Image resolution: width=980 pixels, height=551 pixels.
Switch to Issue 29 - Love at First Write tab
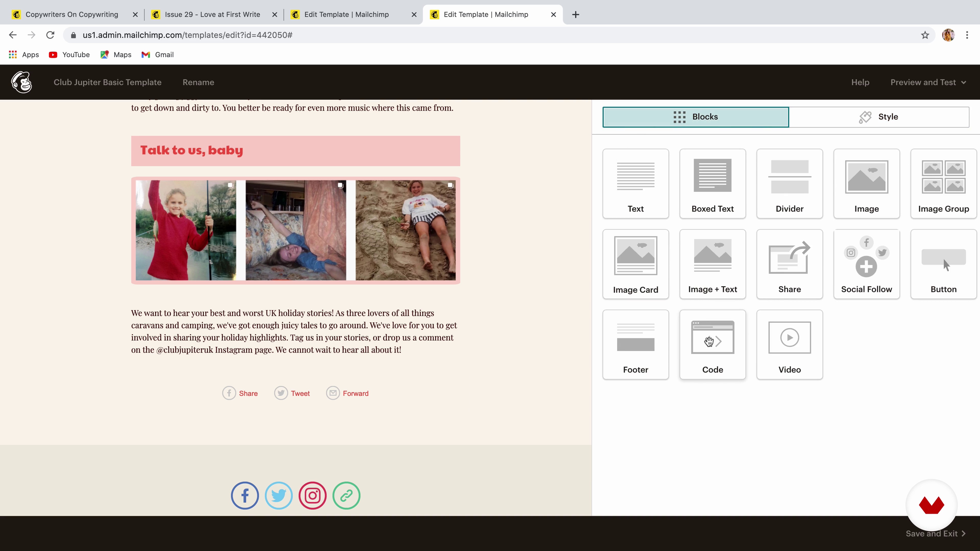coord(212,15)
